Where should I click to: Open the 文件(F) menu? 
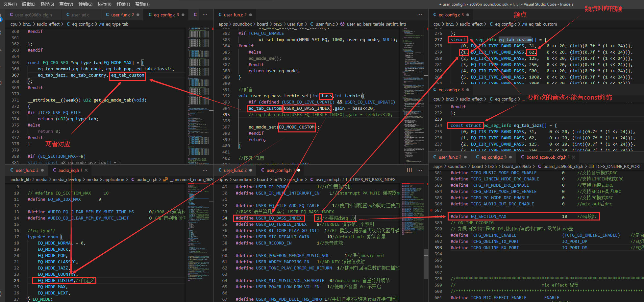(x=10, y=4)
